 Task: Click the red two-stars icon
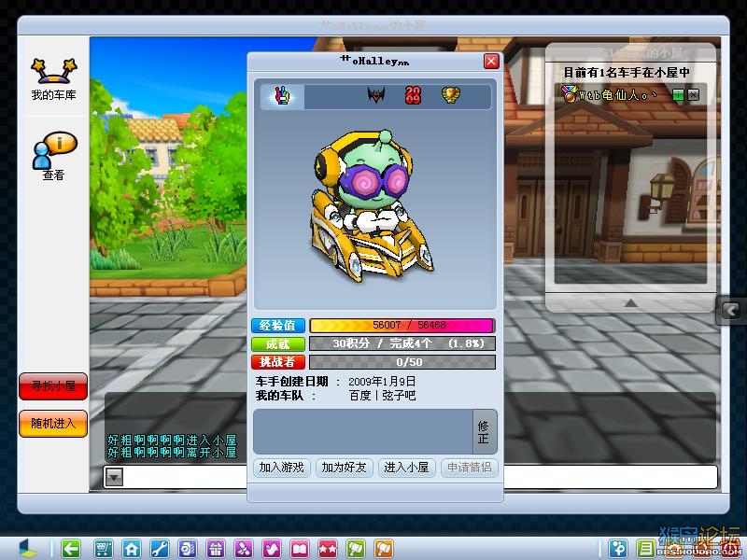[x=328, y=549]
